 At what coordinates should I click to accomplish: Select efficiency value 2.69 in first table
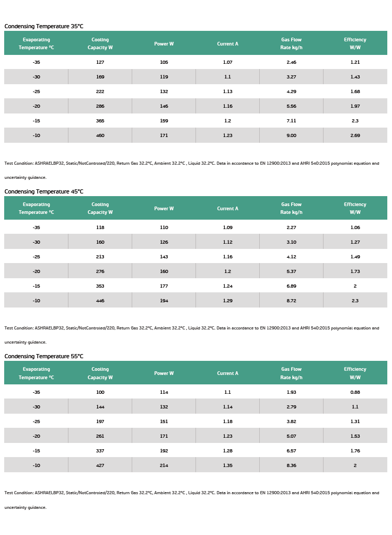(x=355, y=135)
